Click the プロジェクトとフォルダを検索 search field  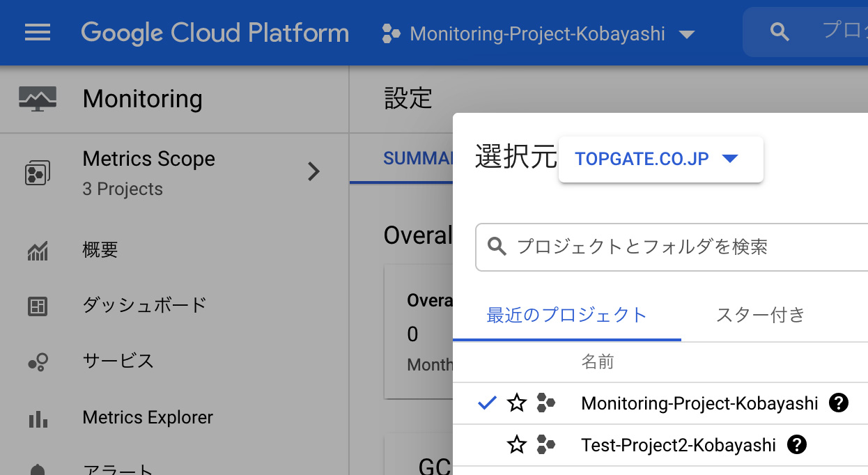672,247
